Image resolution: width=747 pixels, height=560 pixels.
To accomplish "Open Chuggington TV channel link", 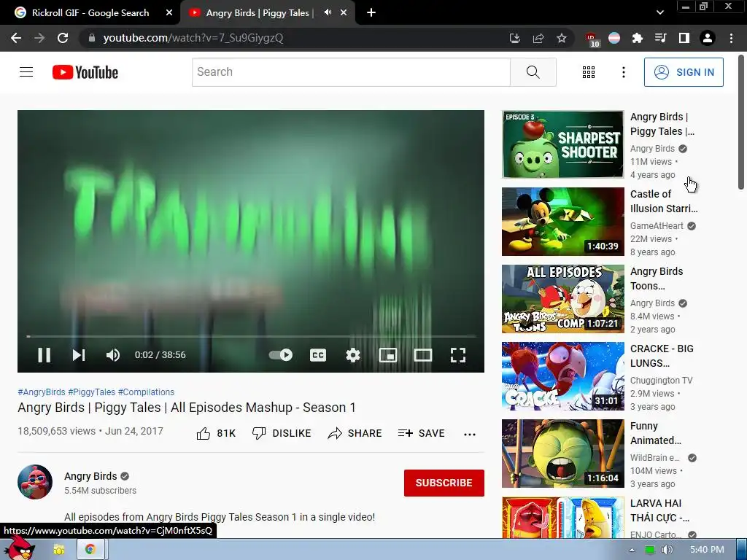I will [x=661, y=381].
